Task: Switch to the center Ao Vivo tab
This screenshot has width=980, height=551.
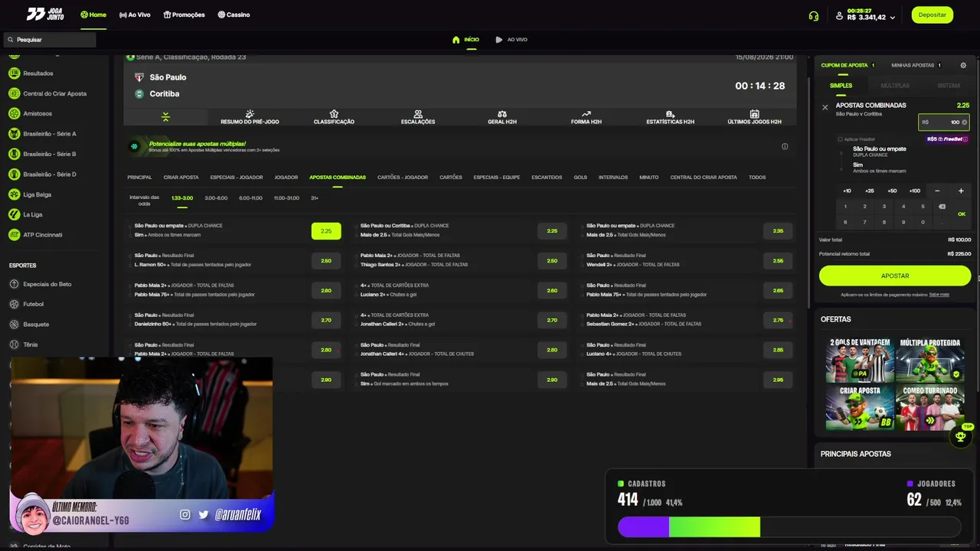Action: click(x=511, y=40)
